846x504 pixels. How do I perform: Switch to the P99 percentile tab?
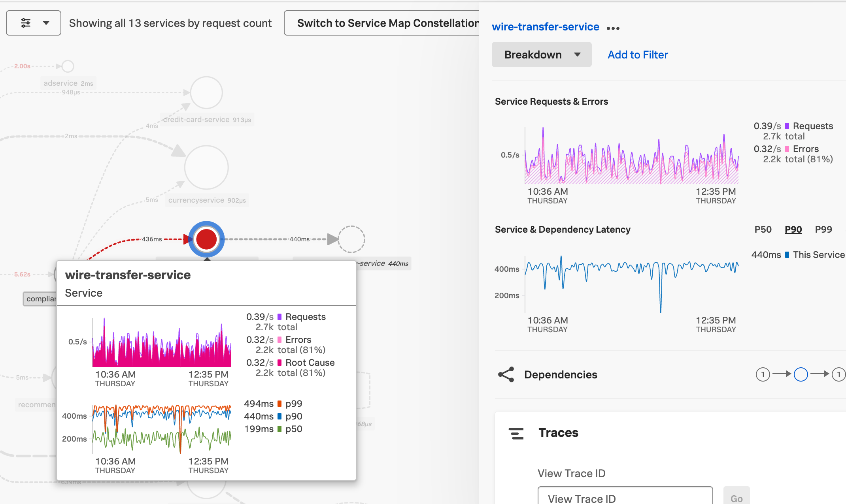click(823, 229)
